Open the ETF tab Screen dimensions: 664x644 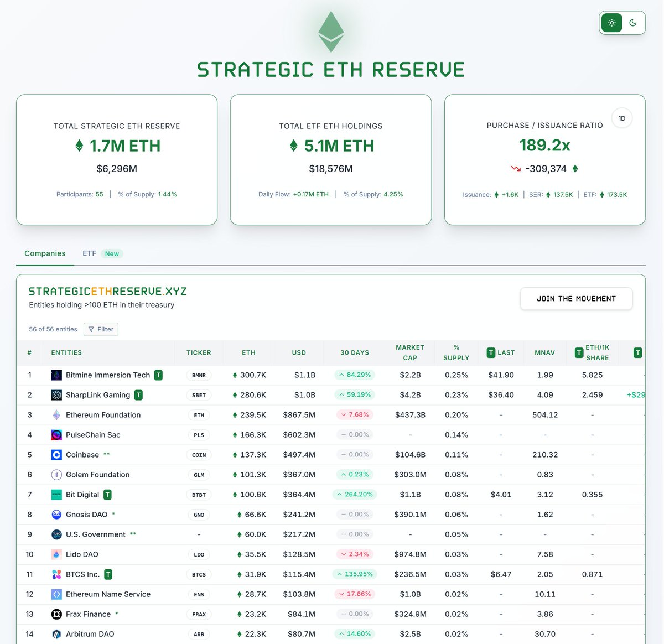tap(89, 253)
